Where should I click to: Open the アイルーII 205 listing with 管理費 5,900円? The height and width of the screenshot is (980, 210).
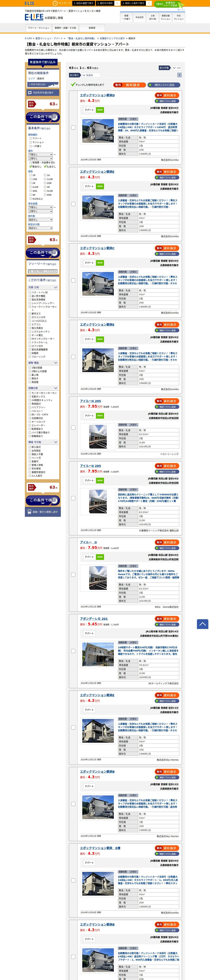pos(90,401)
